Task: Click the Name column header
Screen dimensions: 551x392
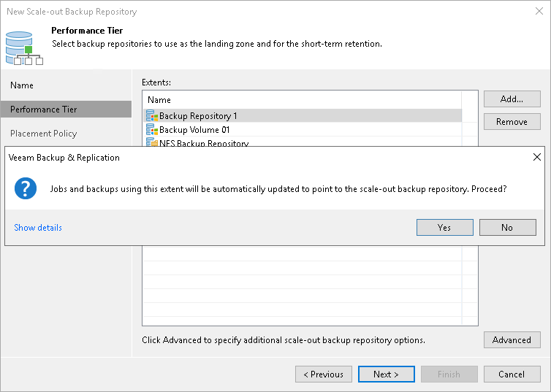Action: click(x=159, y=100)
